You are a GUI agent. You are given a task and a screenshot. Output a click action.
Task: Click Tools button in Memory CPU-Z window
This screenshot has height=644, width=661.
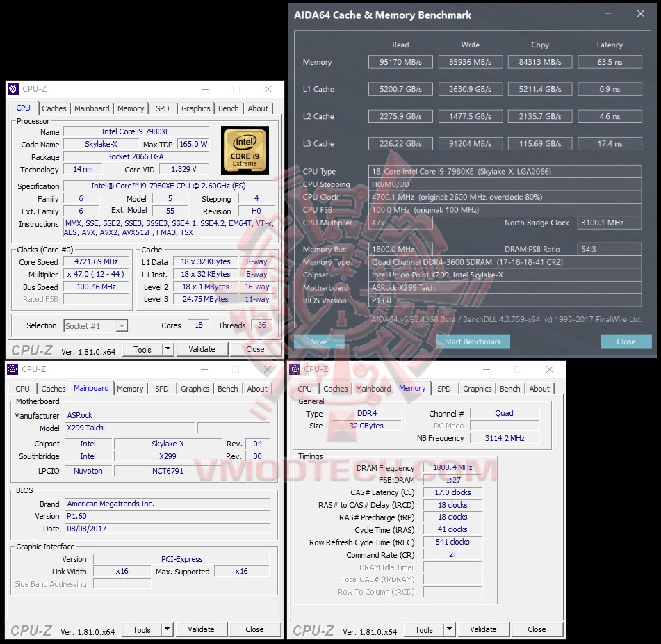point(424,629)
